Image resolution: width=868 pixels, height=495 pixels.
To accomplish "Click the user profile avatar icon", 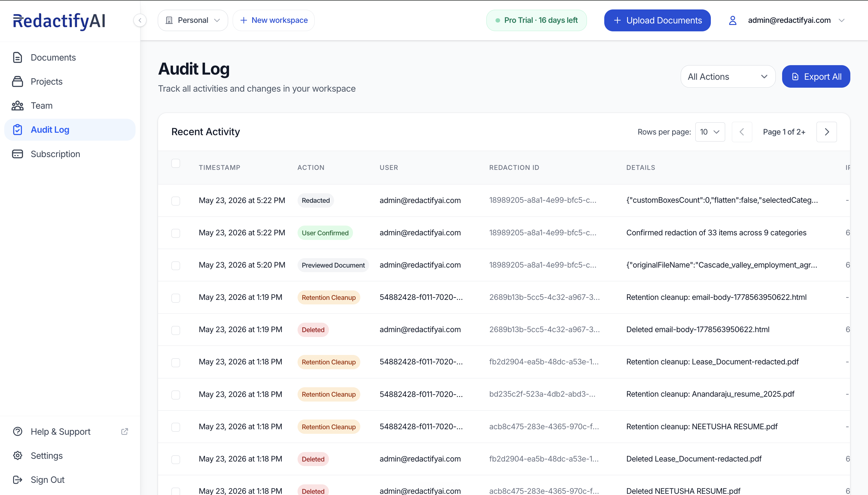I will click(x=733, y=20).
